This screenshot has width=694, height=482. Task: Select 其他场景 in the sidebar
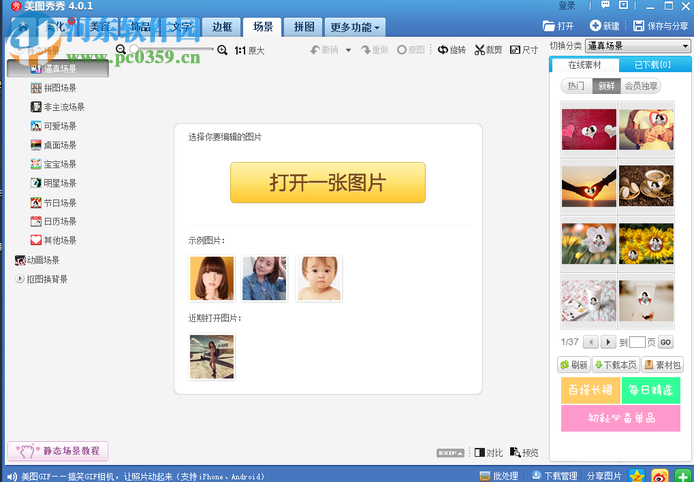54,240
